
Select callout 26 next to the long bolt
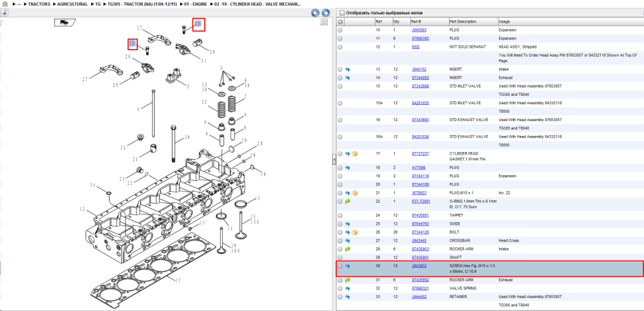click(x=187, y=137)
